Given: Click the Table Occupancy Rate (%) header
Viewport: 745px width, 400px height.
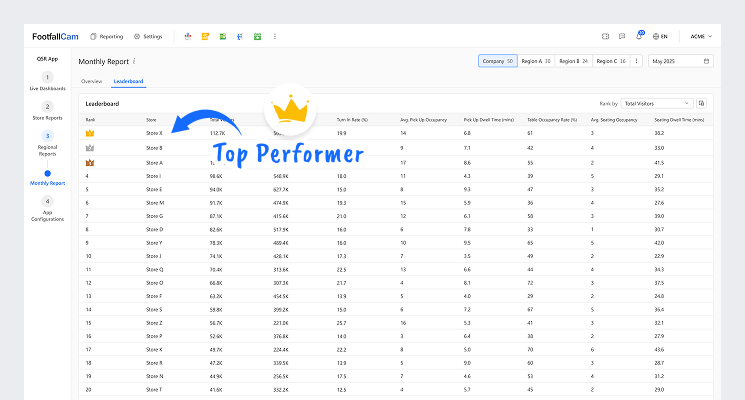Looking at the screenshot, I should pyautogui.click(x=552, y=120).
